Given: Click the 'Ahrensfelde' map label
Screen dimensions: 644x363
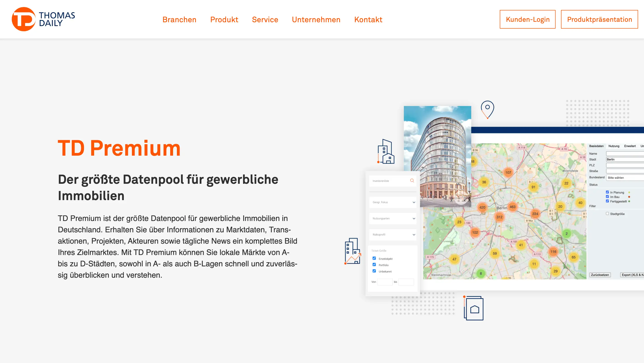Looking at the screenshot, I should 570,171.
